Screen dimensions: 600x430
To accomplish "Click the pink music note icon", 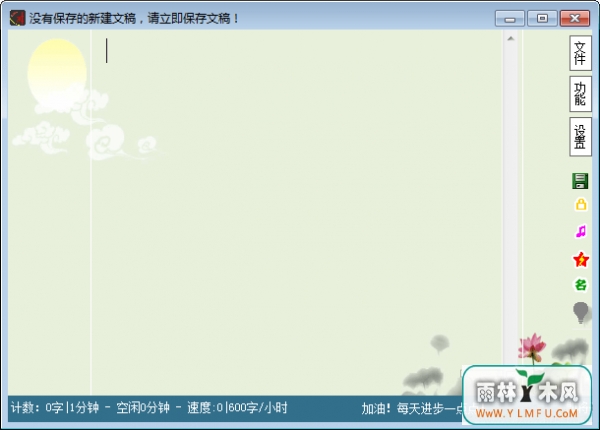I will pyautogui.click(x=581, y=231).
